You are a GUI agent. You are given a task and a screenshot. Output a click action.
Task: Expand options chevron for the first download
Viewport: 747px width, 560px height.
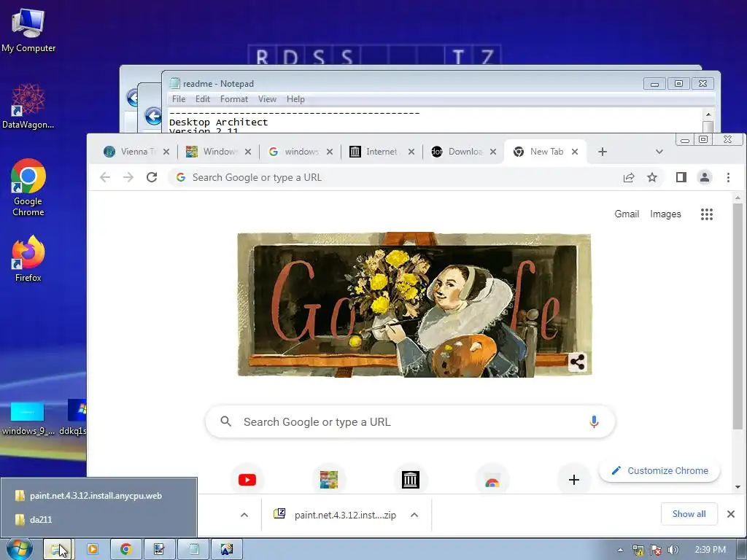[x=244, y=515]
